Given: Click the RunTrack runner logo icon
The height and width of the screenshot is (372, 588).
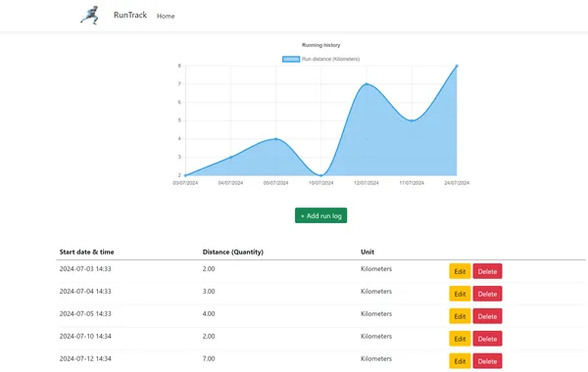Looking at the screenshot, I should coord(90,16).
